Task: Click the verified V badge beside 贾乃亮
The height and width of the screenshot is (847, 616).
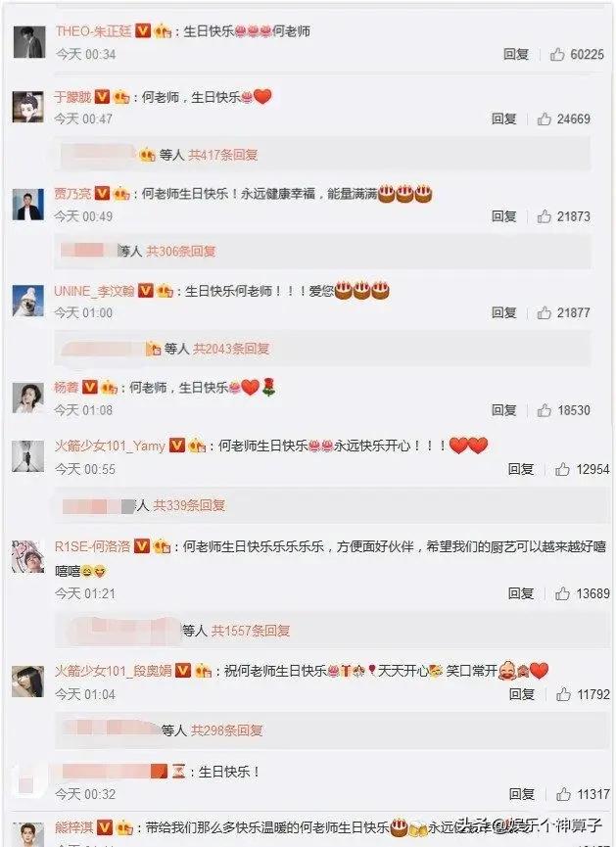Action: (102, 193)
